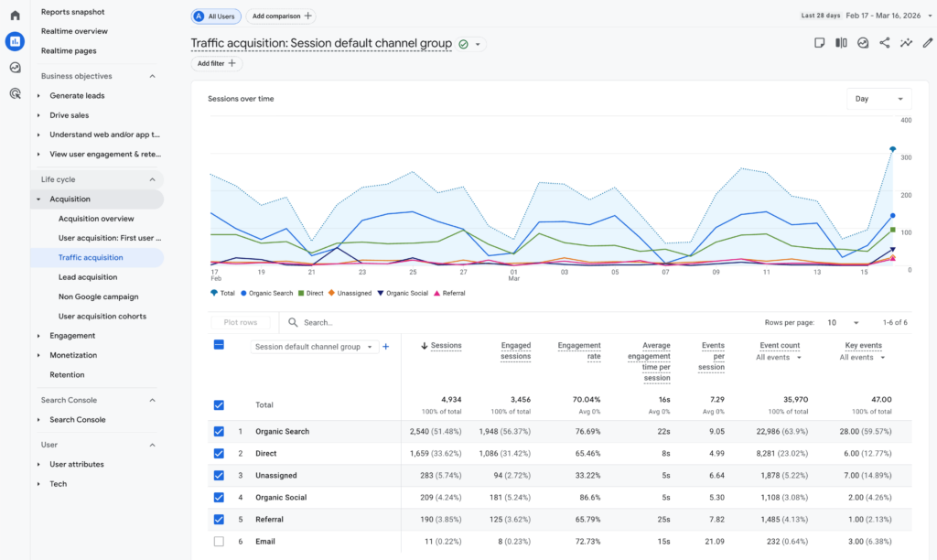This screenshot has width=937, height=560.
Task: Select the Reports icon in the sidebar
Action: tap(13, 41)
